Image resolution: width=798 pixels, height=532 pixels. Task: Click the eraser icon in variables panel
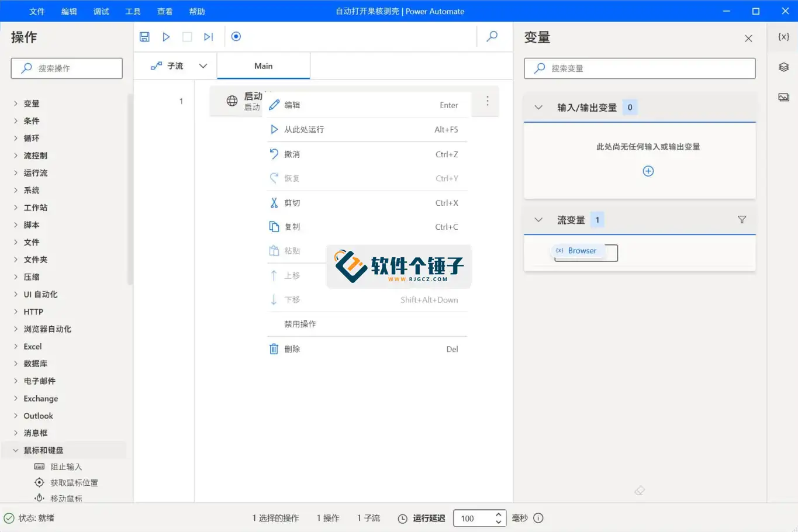[x=640, y=490]
